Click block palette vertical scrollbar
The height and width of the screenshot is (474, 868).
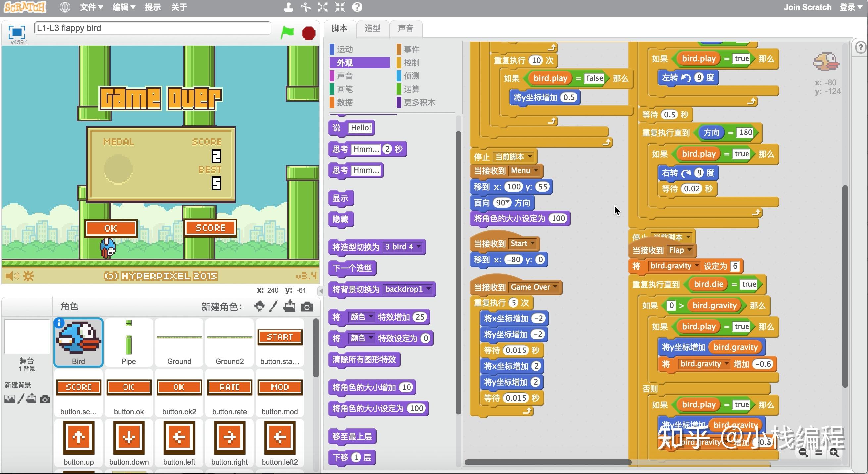(458, 273)
